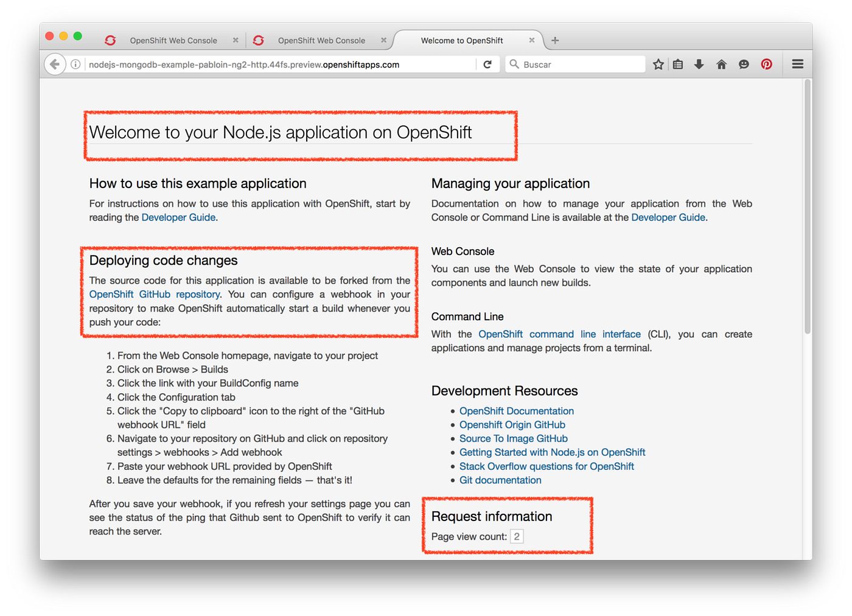Image resolution: width=852 pixels, height=616 pixels.
Task: Open Developer Guide link under Managing your application
Action: pyautogui.click(x=668, y=217)
